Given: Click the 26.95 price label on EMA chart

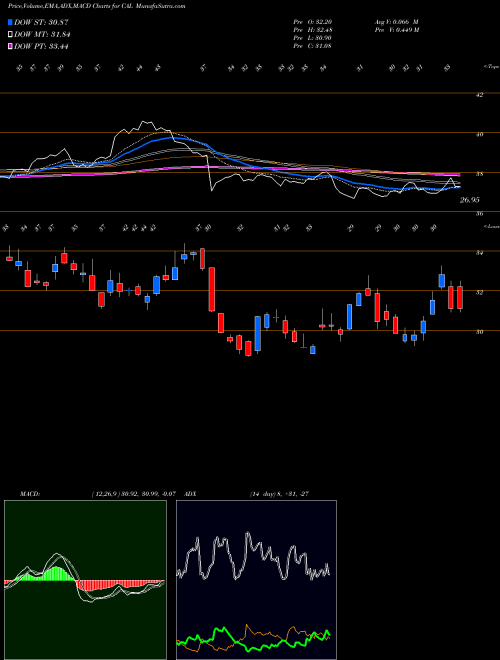Looking at the screenshot, I should (470, 200).
